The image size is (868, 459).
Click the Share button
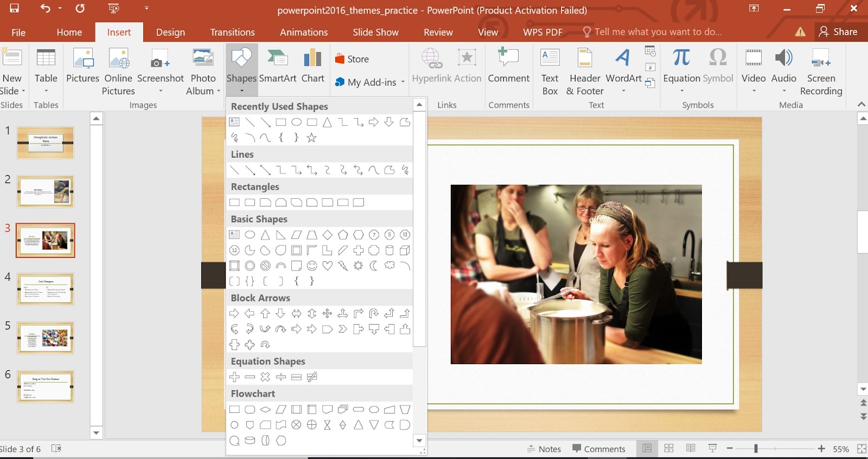click(838, 32)
